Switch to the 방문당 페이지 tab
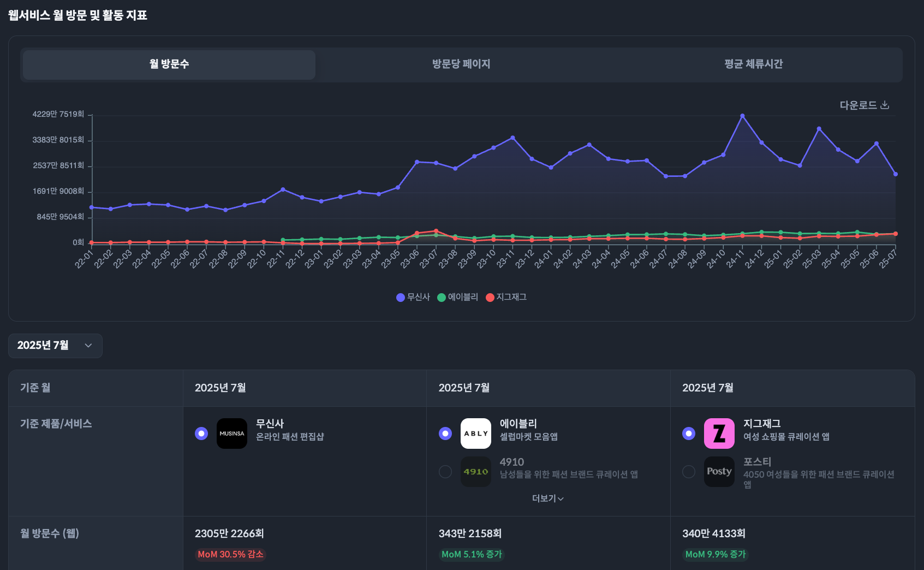This screenshot has width=924, height=570. point(461,64)
